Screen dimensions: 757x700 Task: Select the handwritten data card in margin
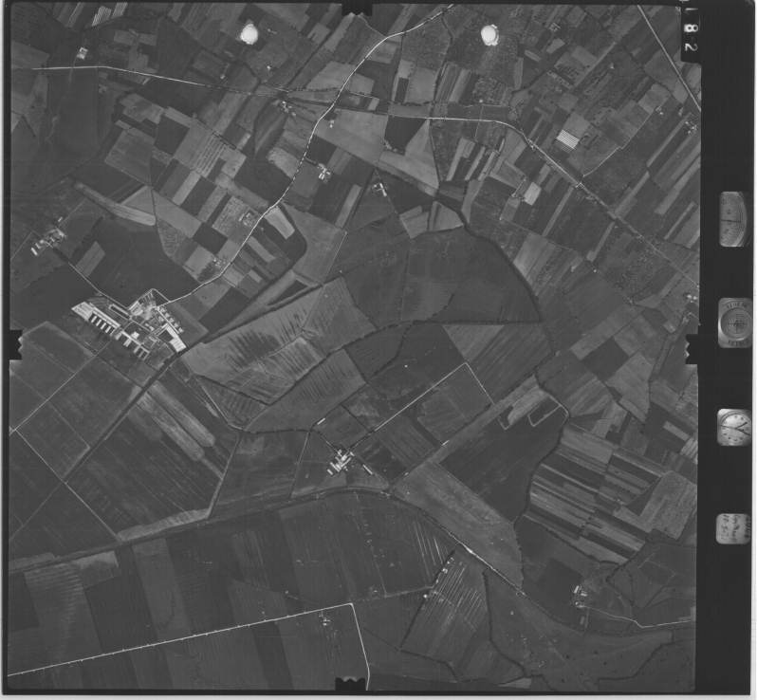[733, 529]
